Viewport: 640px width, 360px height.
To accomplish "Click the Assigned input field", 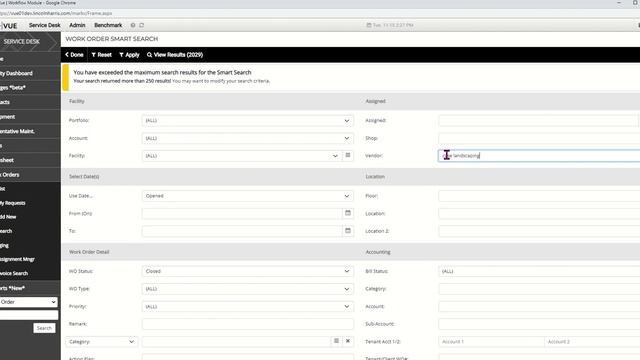I will 538,120.
